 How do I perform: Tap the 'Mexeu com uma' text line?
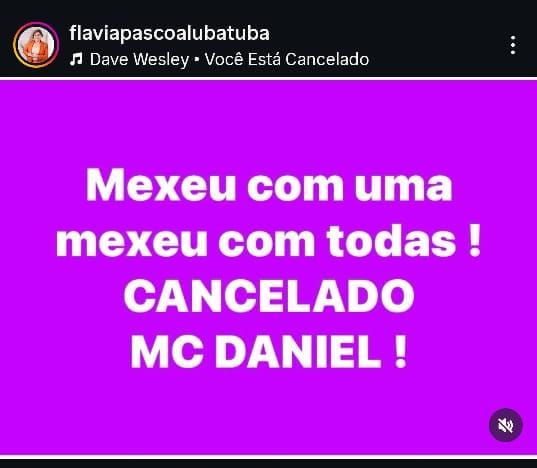pyautogui.click(x=269, y=186)
